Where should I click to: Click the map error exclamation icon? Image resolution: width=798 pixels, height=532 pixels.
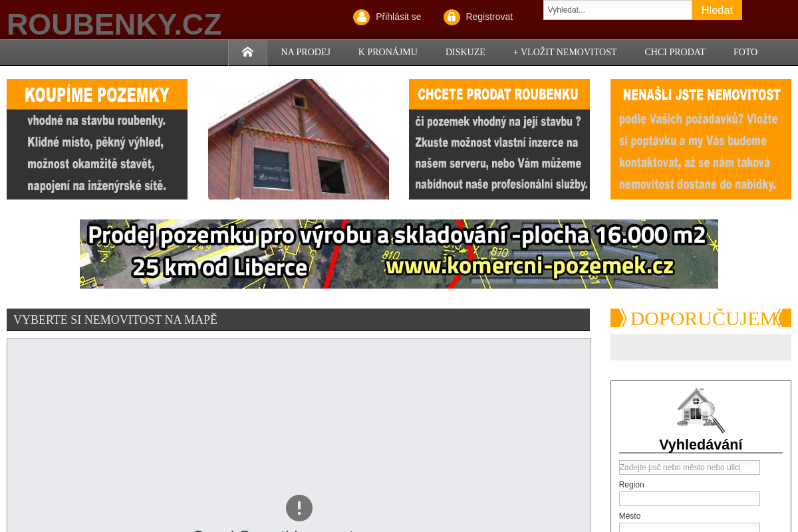pyautogui.click(x=299, y=508)
